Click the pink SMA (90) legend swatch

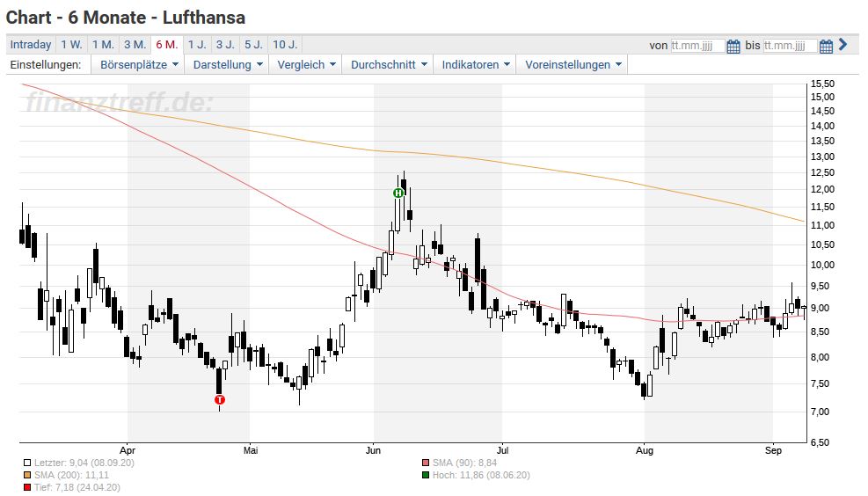click(425, 463)
